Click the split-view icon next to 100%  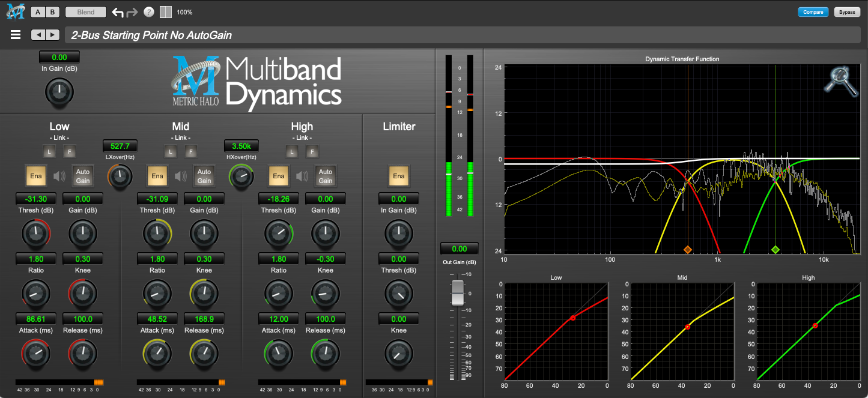166,11
